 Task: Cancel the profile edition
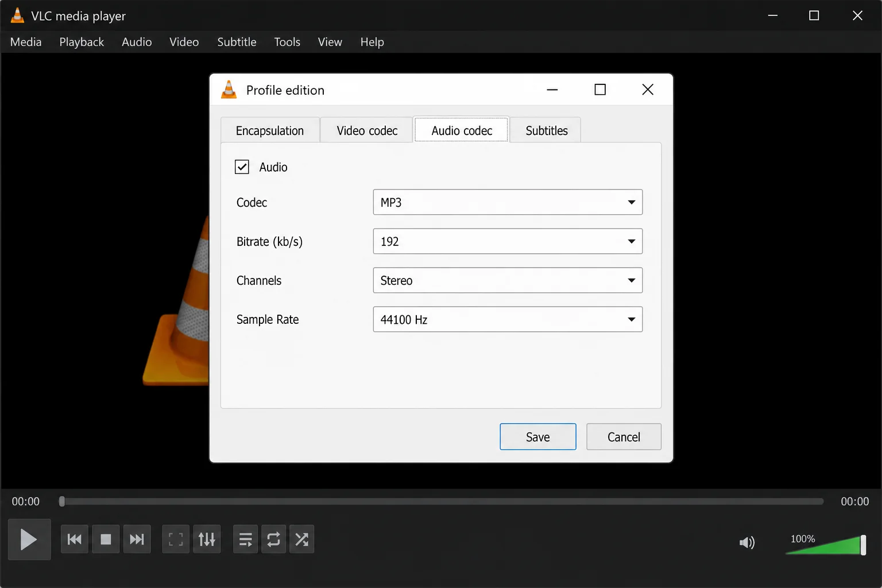coord(624,437)
